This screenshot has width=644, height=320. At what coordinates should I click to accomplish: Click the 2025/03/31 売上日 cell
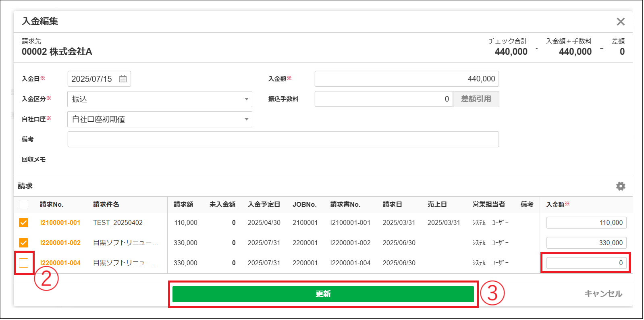click(x=444, y=222)
